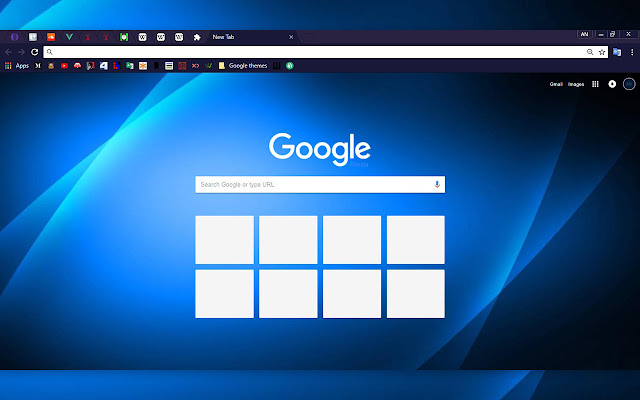This screenshot has height=400, width=640.
Task: Switch to the green-and-white icon tab
Action: point(124,37)
